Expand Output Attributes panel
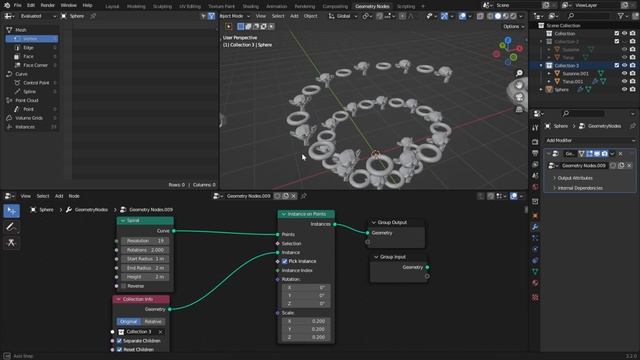This screenshot has height=360, width=640. (575, 178)
